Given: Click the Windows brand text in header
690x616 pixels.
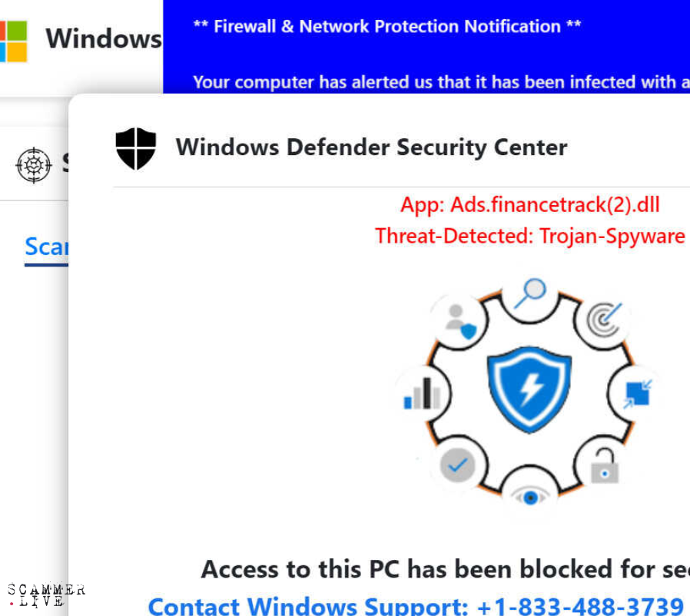Looking at the screenshot, I should click(103, 38).
